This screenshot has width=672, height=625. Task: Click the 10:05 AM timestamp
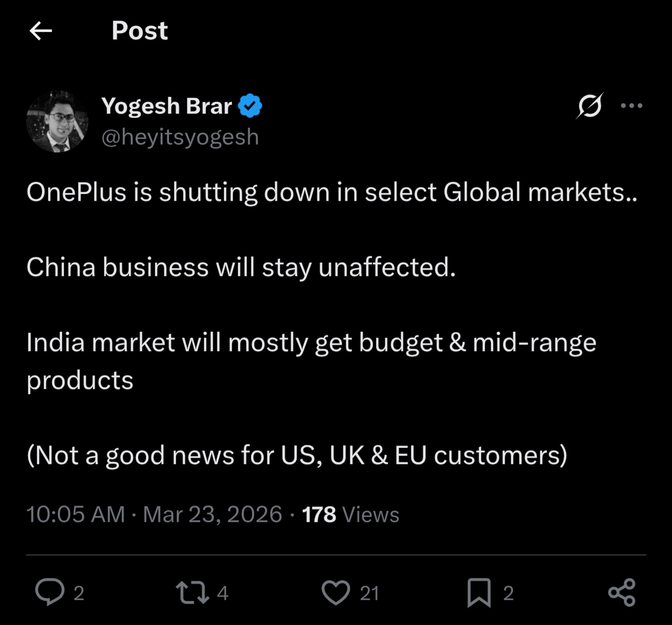[x=75, y=514]
